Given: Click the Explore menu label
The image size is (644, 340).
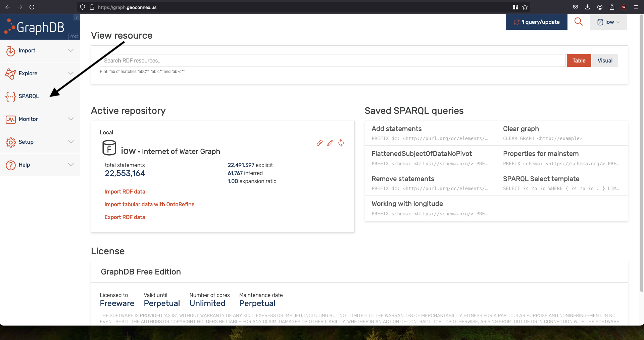Looking at the screenshot, I should click(28, 73).
